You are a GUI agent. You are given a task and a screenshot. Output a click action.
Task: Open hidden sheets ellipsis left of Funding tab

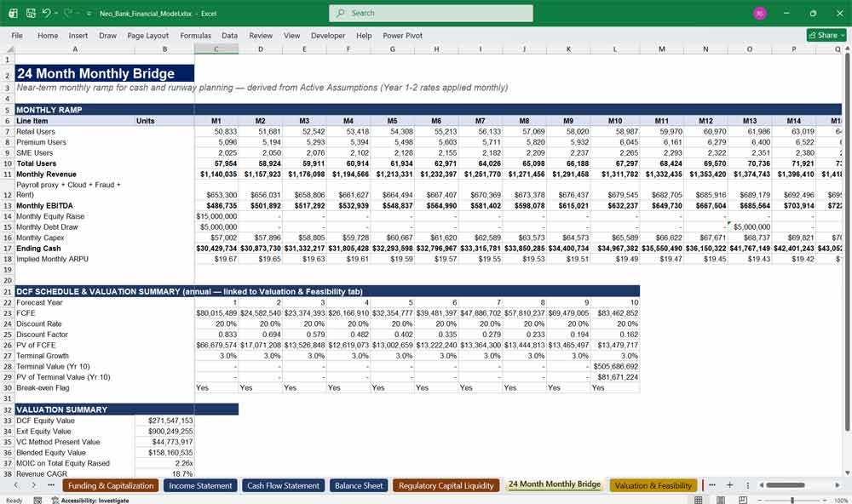tap(51, 485)
